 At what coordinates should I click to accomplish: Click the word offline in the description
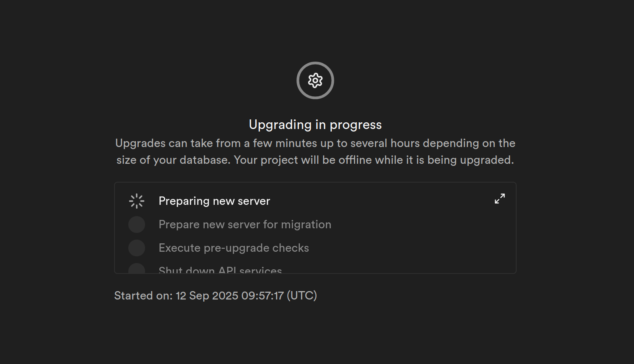coord(355,160)
